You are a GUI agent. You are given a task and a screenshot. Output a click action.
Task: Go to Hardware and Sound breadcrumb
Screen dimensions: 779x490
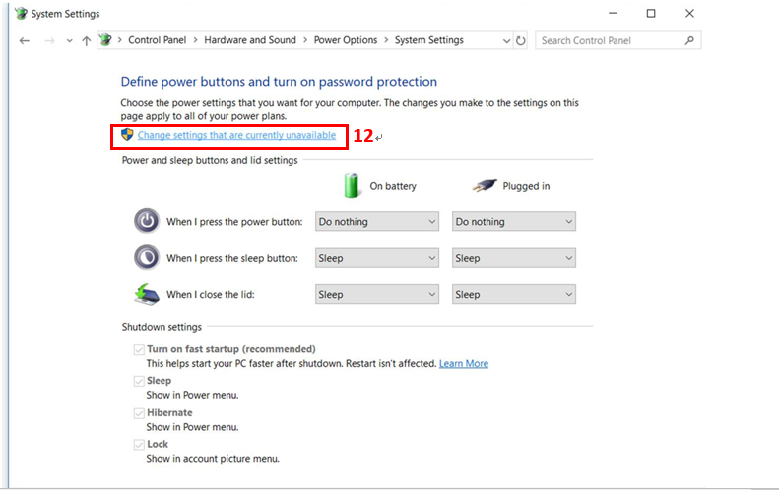point(250,40)
